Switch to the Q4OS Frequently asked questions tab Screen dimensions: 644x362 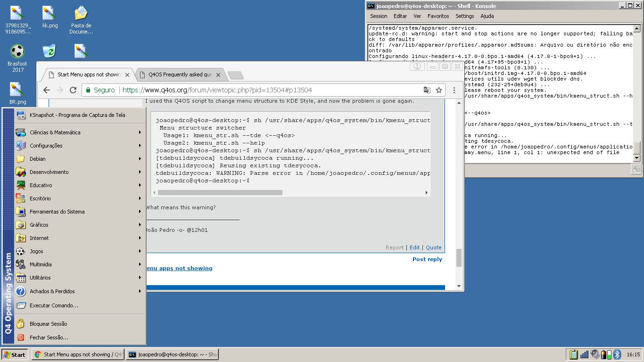coord(180,74)
